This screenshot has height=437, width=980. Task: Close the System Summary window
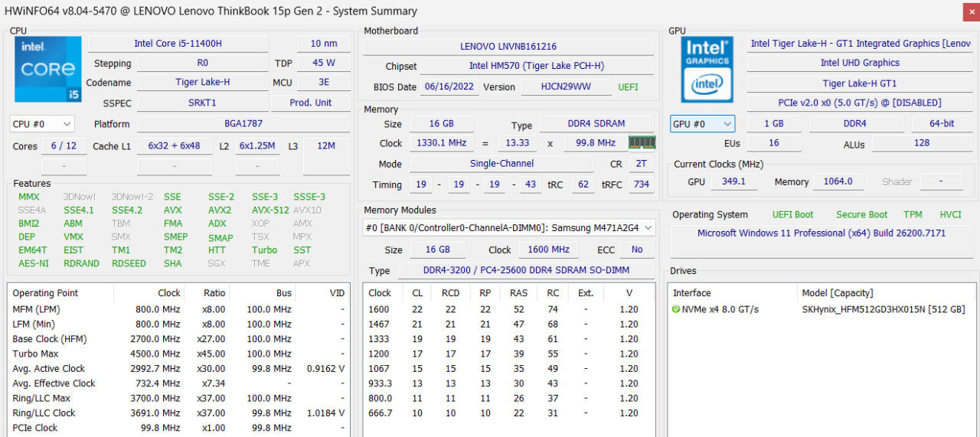tap(970, 11)
